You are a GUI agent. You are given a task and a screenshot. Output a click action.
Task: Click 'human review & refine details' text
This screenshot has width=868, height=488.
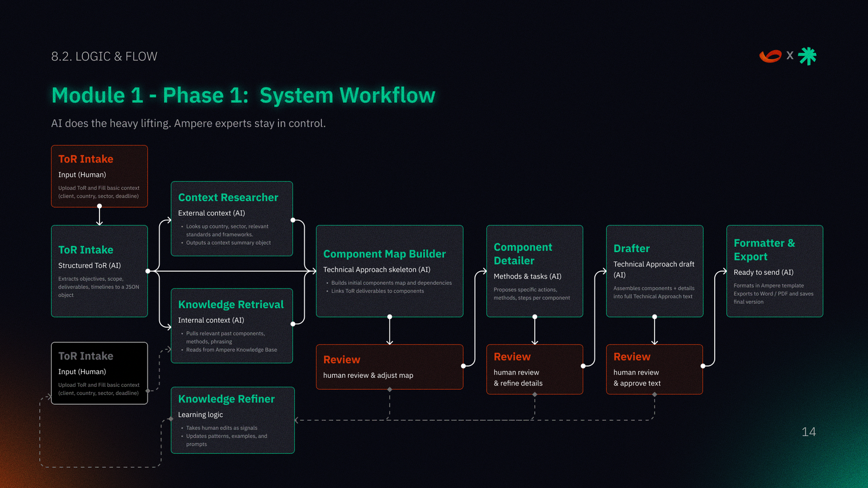[x=518, y=378]
